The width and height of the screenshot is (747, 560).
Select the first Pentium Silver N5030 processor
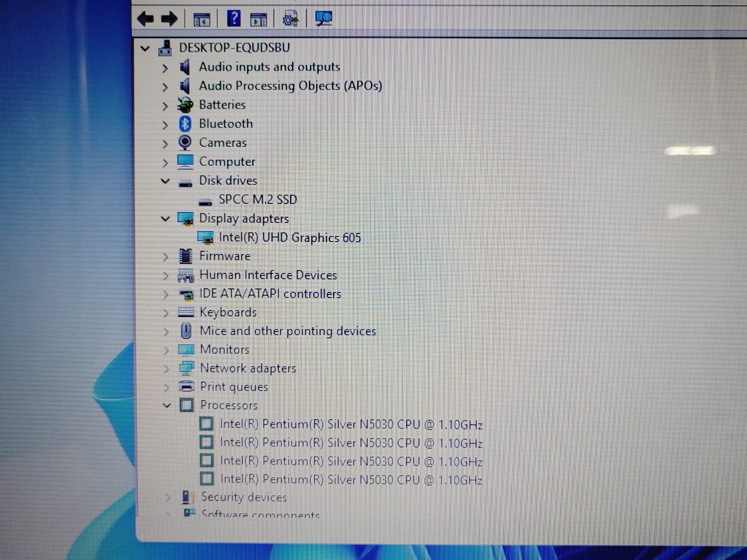[351, 424]
